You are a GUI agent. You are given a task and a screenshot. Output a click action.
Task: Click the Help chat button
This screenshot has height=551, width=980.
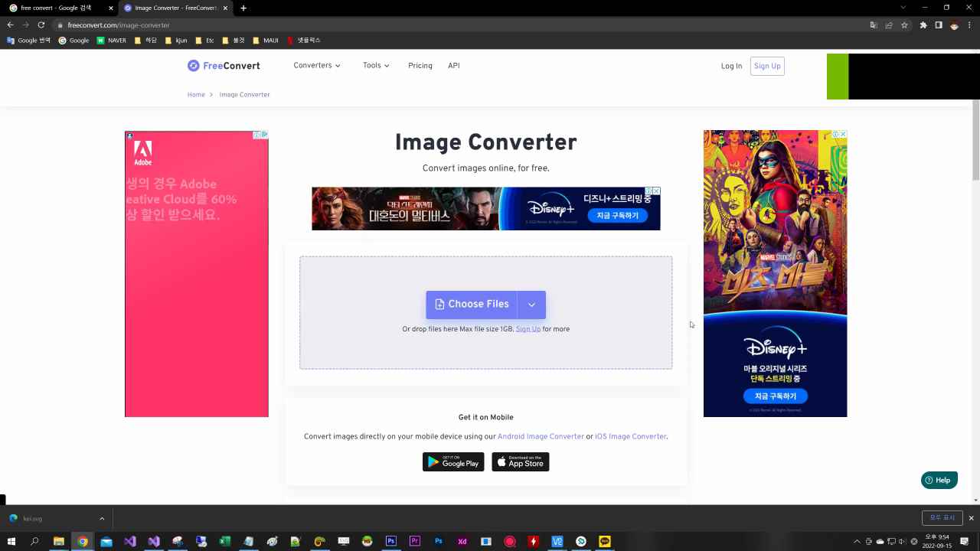(939, 481)
